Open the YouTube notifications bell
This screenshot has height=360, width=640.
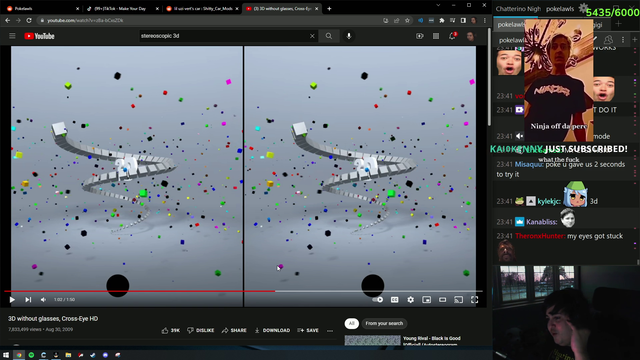click(x=453, y=36)
